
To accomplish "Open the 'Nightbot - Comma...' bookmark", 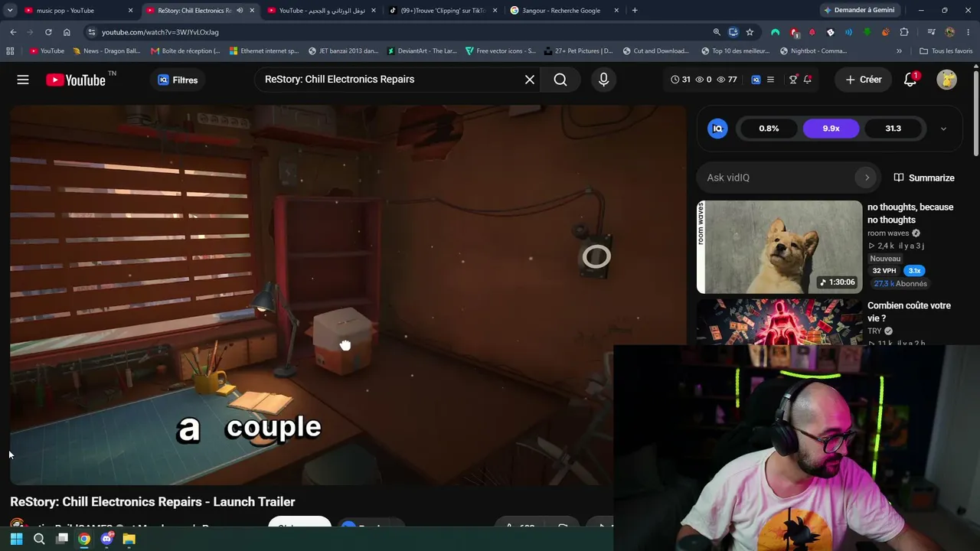I will 813,51.
